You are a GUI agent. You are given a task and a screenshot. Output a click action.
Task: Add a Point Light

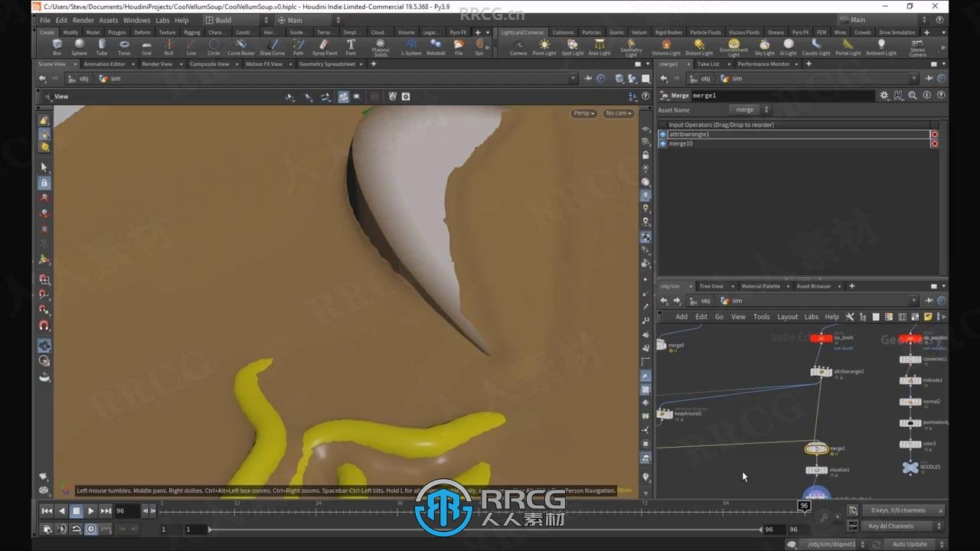(544, 47)
